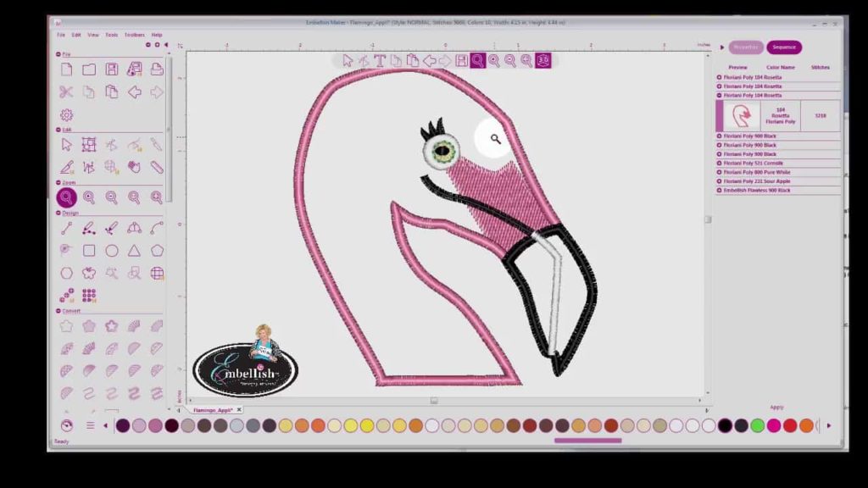This screenshot has width=868, height=488.
Task: Activate the 3D view icon on the canvas toolbar
Action: click(542, 61)
